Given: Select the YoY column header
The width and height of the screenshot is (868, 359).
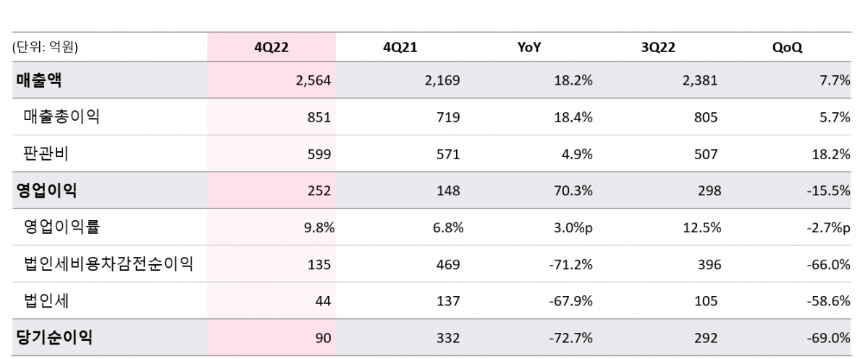Looking at the screenshot, I should point(529,48).
